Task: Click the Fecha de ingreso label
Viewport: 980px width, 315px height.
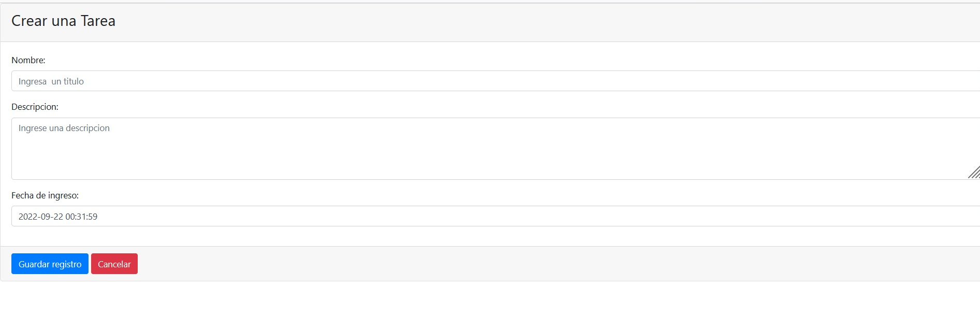Action: click(x=45, y=196)
